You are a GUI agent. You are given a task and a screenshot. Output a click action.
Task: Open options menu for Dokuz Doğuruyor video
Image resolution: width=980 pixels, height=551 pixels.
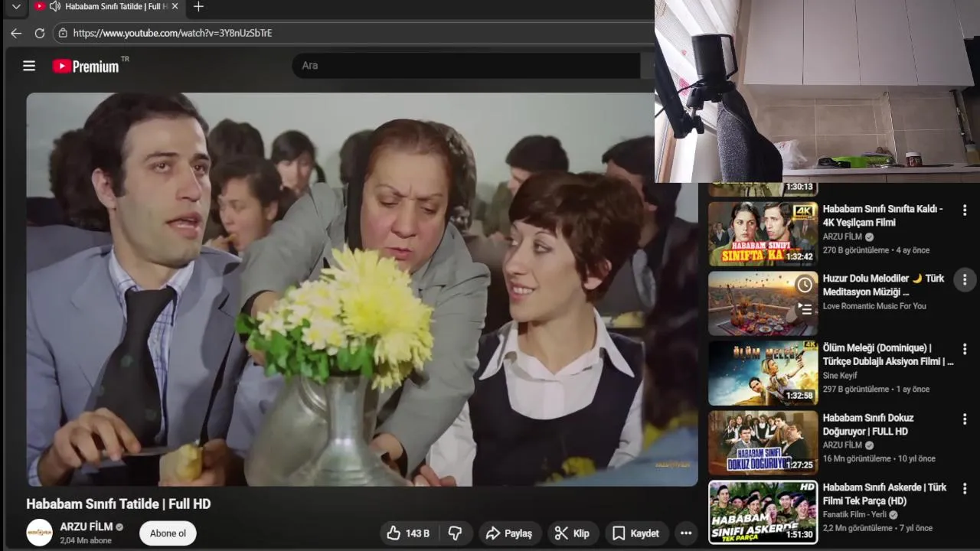tap(965, 419)
